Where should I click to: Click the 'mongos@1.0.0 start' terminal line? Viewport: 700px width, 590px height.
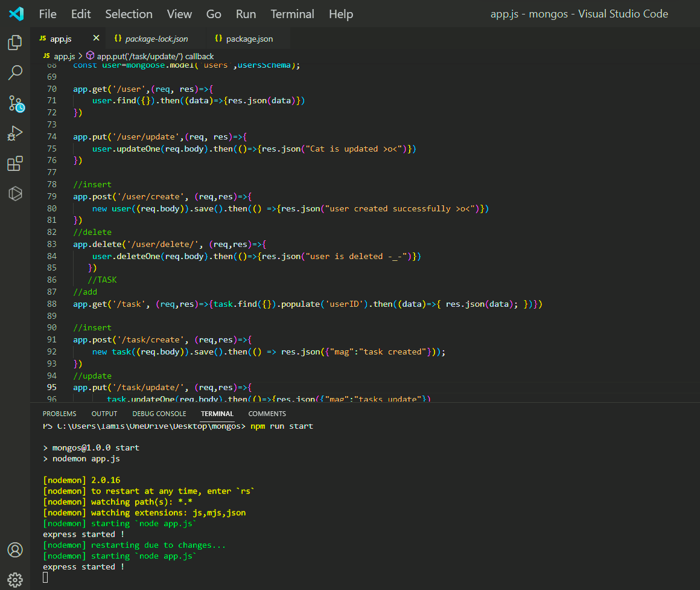click(x=95, y=447)
